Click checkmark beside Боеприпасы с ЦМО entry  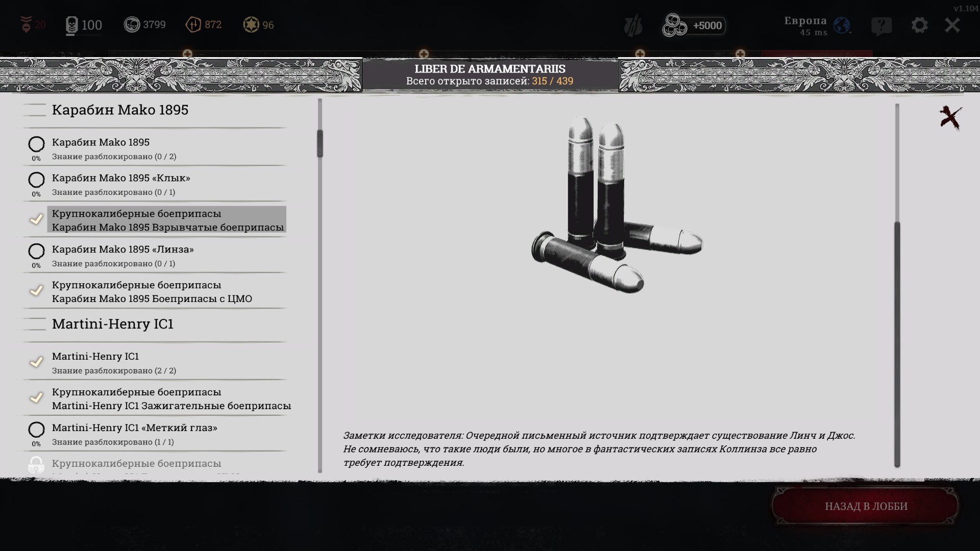36,291
